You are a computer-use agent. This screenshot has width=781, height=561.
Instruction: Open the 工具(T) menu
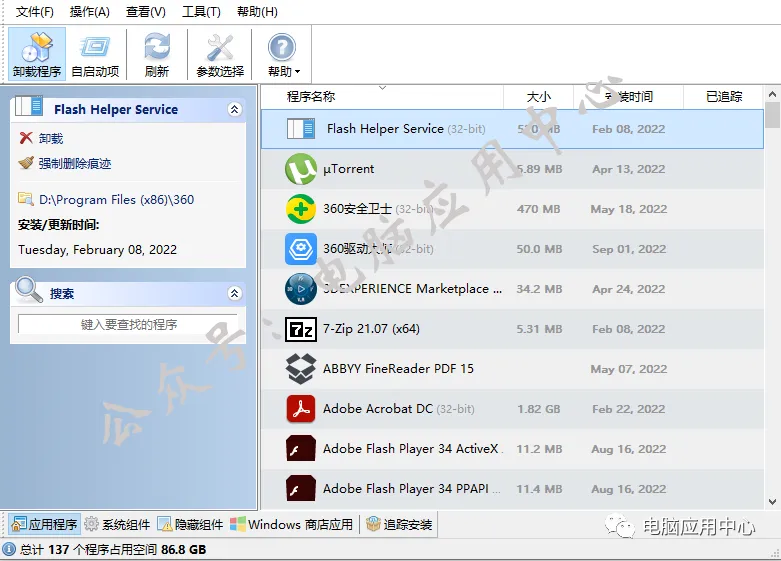click(x=201, y=11)
